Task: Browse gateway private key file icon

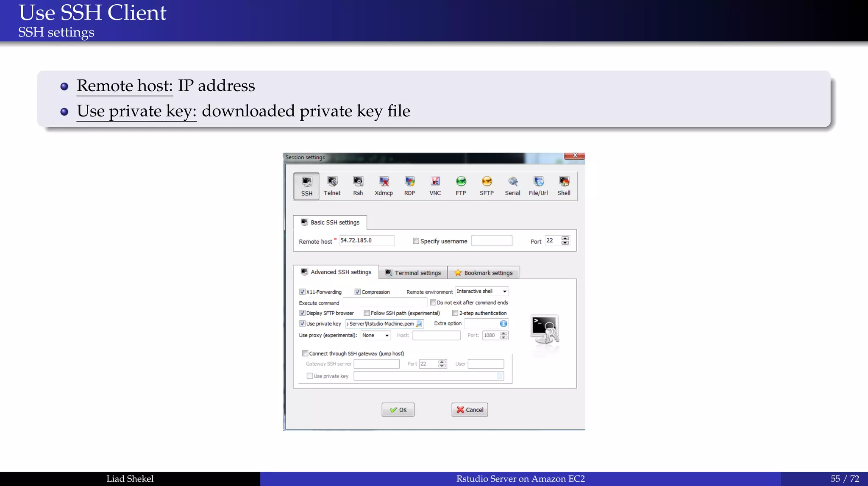Action: point(499,376)
